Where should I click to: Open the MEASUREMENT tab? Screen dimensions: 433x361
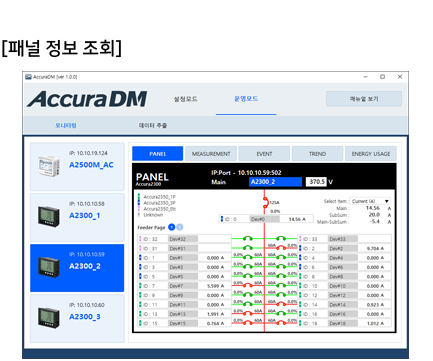[211, 154]
